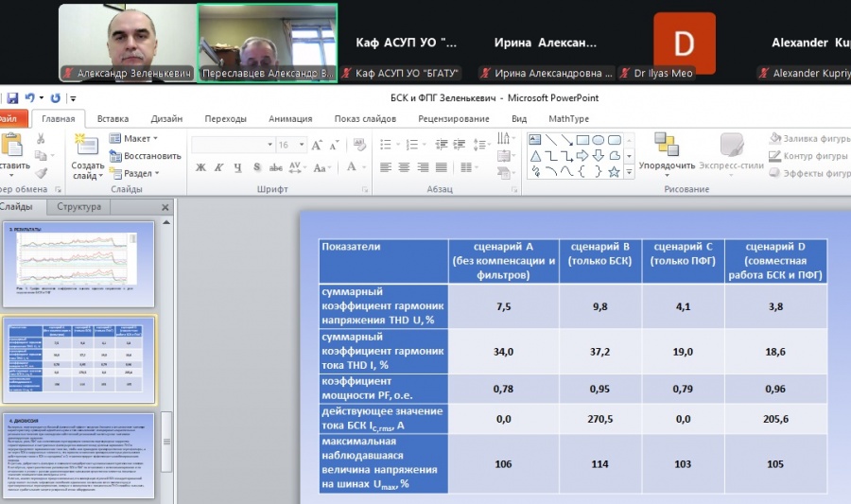Open the Структура outline tab
This screenshot has height=504, width=851.
[78, 207]
